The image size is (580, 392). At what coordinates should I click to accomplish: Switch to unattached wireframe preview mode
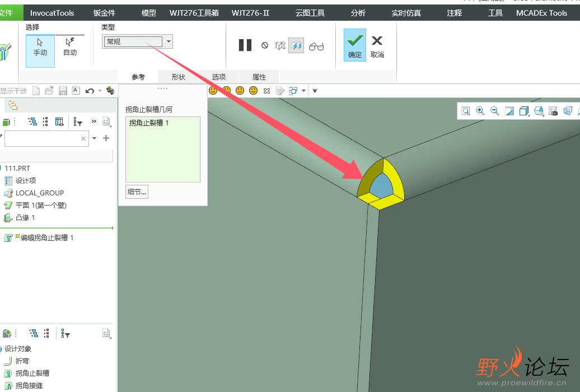click(x=280, y=45)
